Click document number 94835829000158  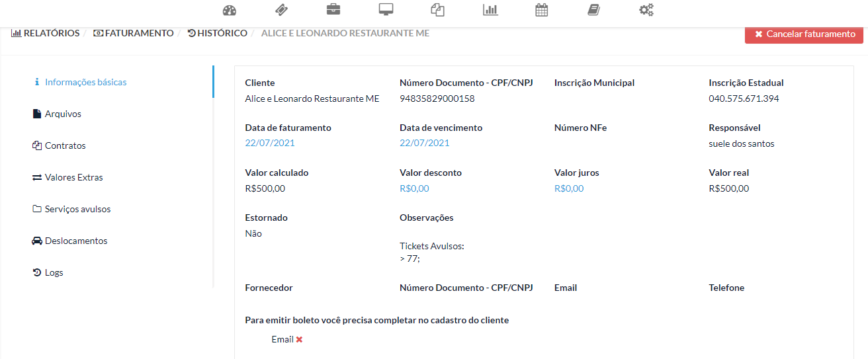coord(437,99)
